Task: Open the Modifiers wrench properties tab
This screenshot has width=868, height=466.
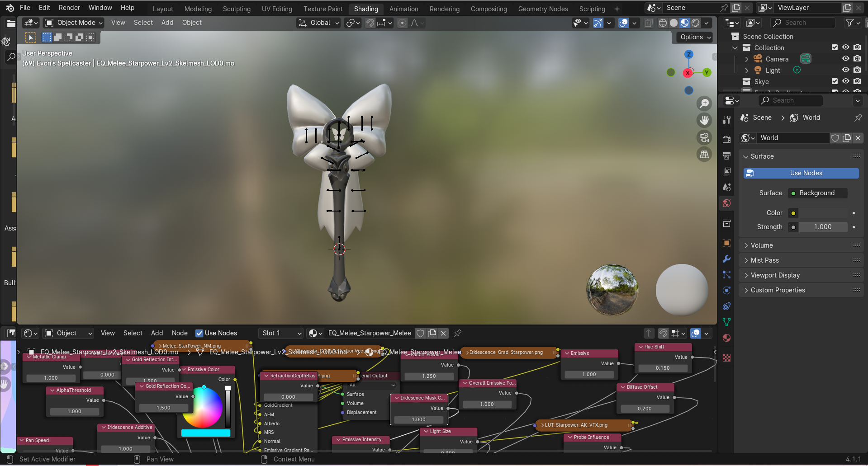Action: 727,259
